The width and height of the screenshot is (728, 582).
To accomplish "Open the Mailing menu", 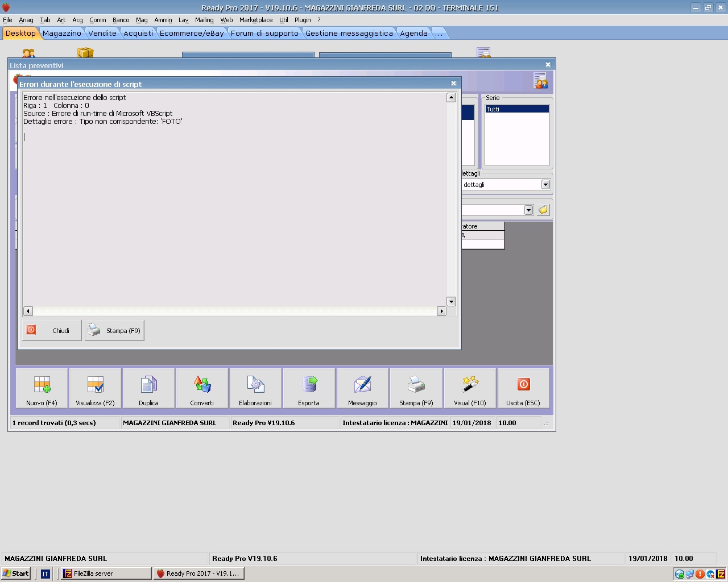I will [x=204, y=20].
